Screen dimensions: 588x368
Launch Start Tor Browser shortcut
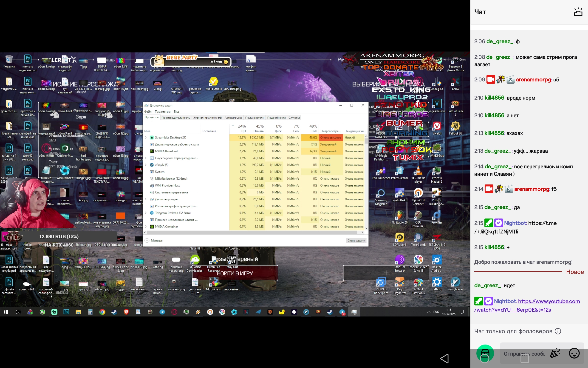click(x=399, y=263)
